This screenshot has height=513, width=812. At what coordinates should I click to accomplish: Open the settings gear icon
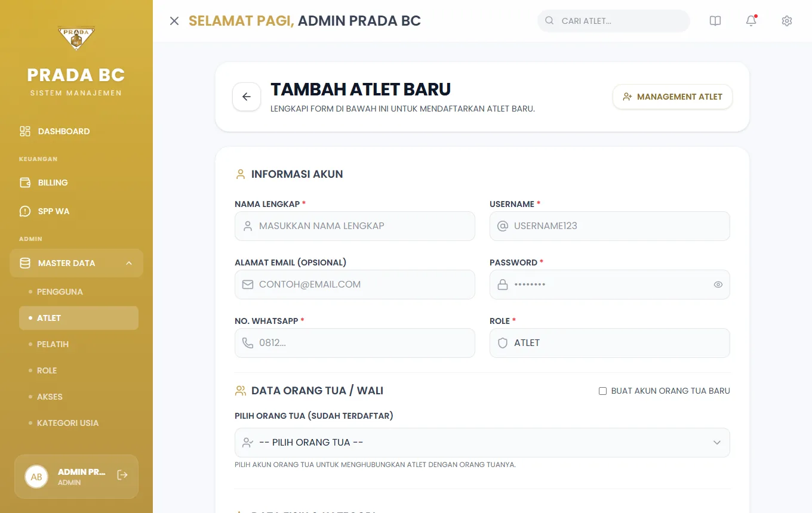pos(787,21)
